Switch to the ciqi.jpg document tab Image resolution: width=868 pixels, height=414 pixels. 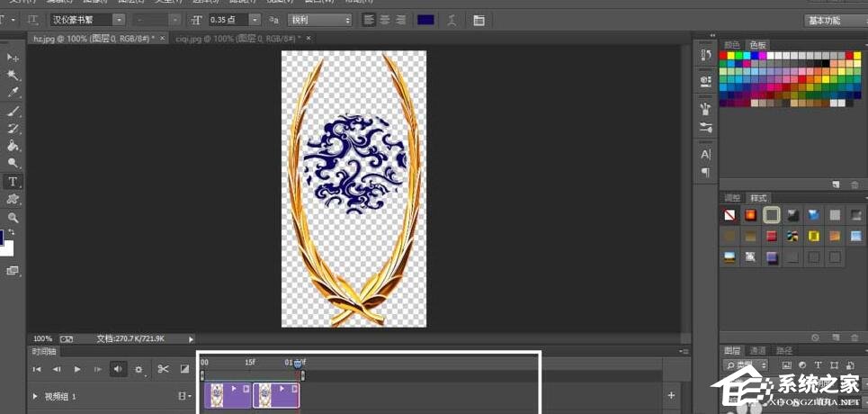point(232,39)
